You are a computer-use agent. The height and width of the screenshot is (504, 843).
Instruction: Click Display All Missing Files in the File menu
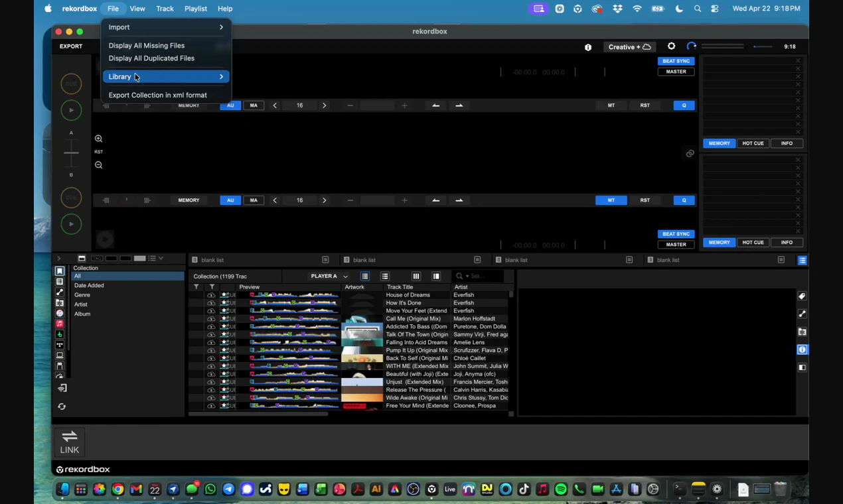tap(146, 45)
